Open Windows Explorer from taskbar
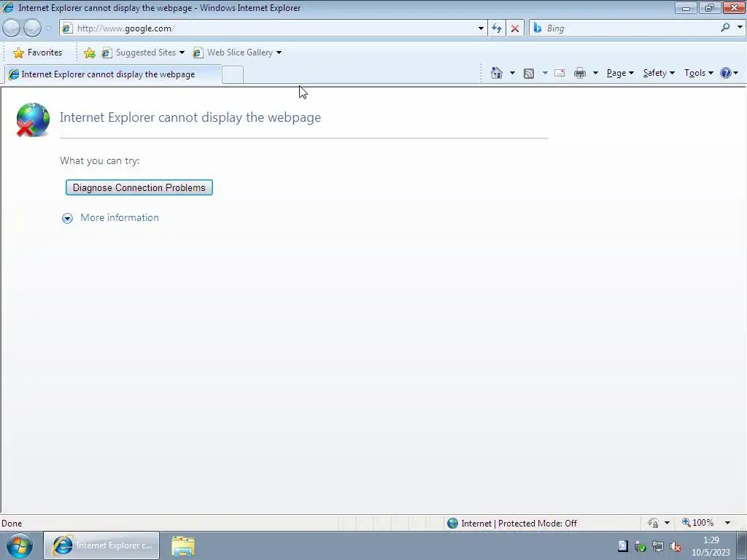Viewport: 747px width, 560px height. 183,545
